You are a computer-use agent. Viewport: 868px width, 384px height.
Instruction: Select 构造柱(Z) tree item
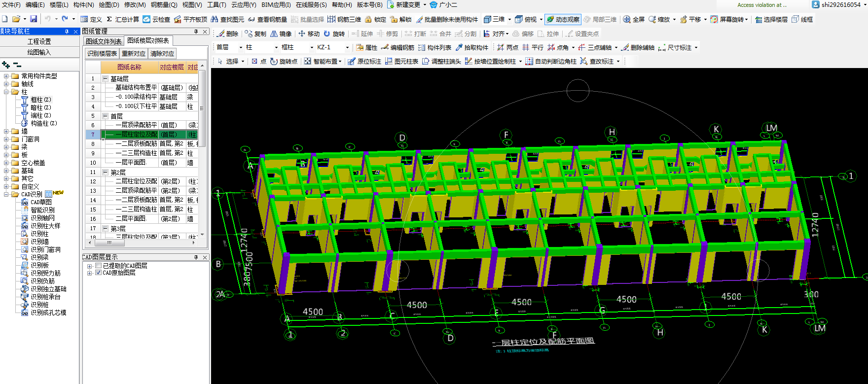click(x=44, y=123)
